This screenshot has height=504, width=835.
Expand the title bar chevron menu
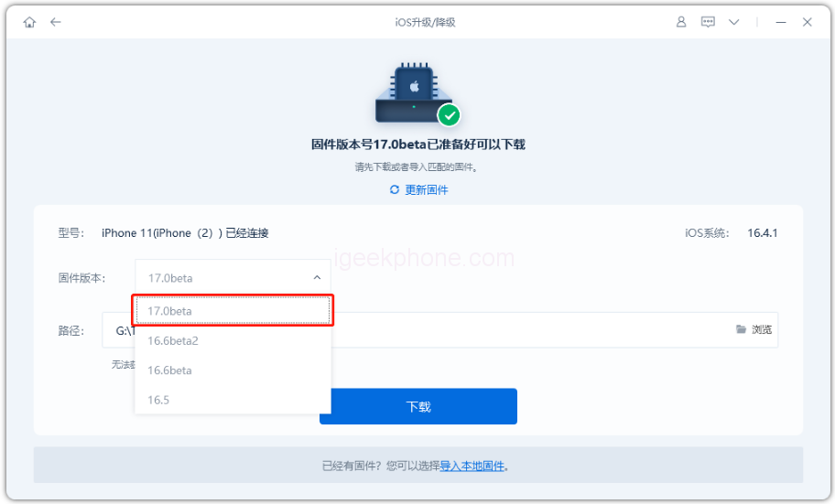(734, 22)
